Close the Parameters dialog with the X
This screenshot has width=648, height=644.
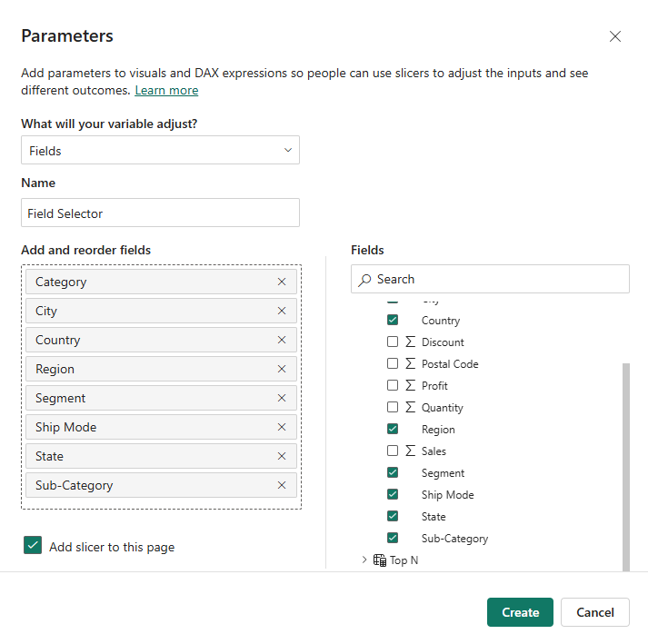615,36
